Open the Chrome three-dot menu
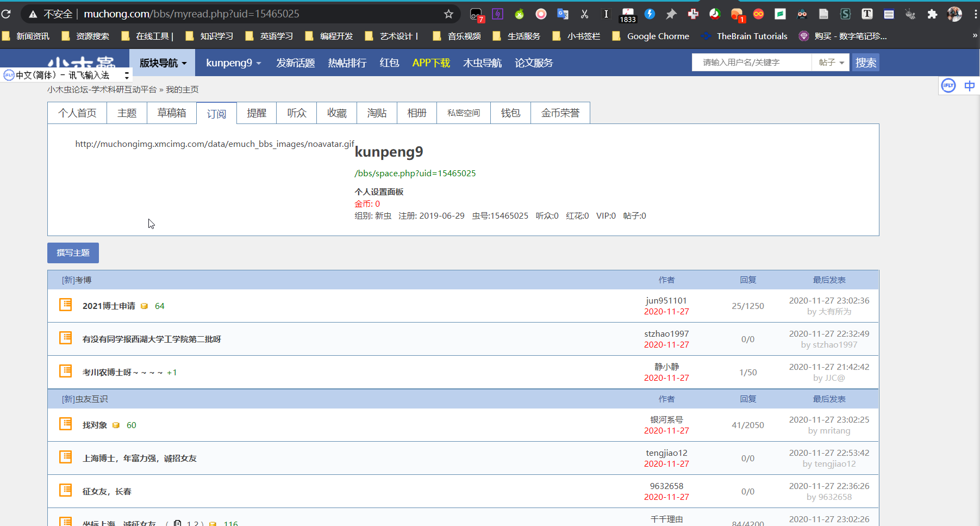This screenshot has width=980, height=526. click(x=976, y=14)
